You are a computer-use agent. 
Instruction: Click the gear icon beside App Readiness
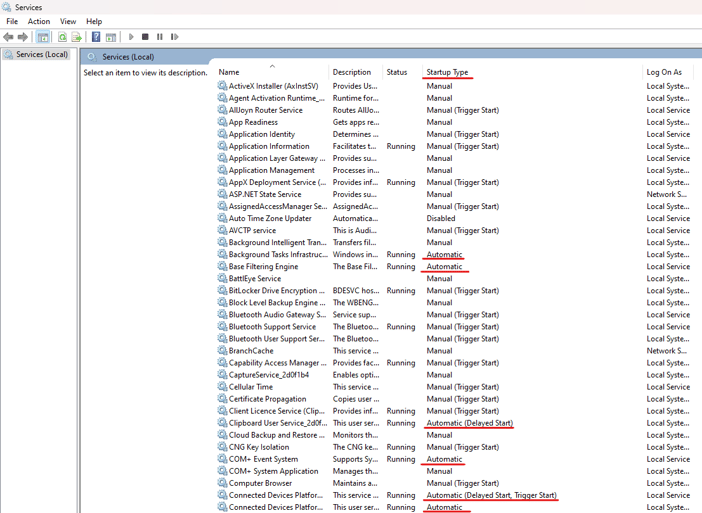(222, 122)
